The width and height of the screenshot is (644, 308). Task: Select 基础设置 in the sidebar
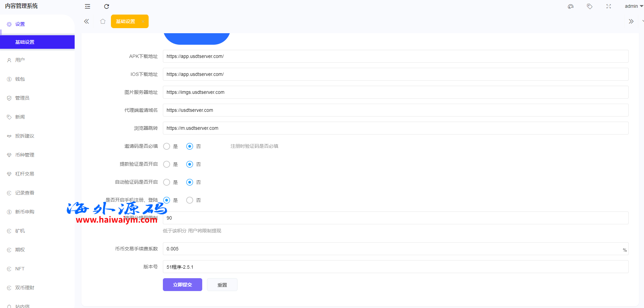click(25, 42)
